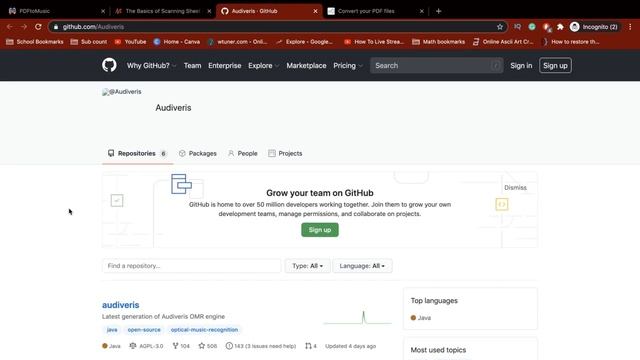Open the Marketplace nav link

(306, 65)
